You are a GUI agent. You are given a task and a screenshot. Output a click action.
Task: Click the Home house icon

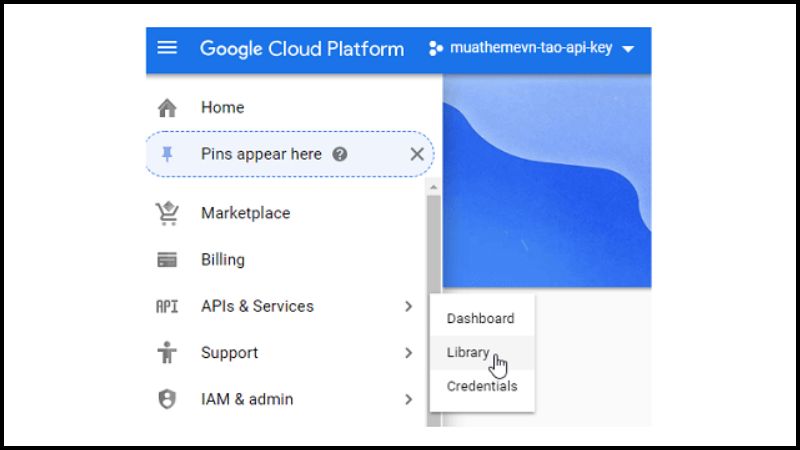pos(167,108)
